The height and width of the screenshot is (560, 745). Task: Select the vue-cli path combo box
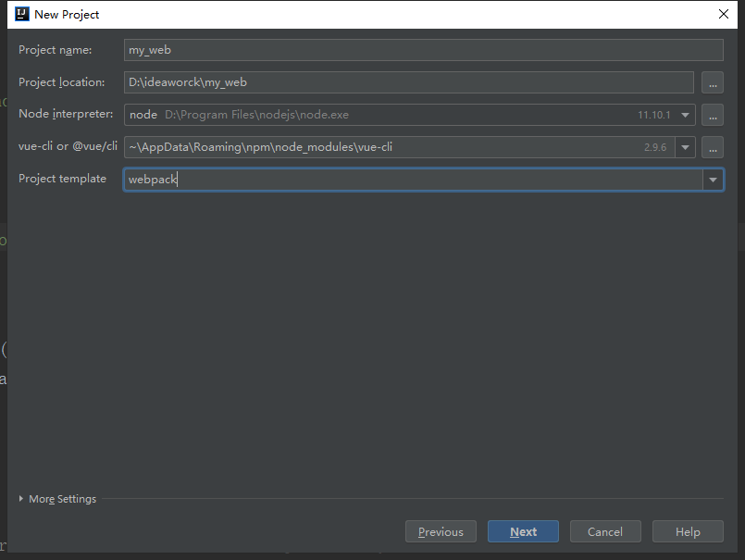410,147
